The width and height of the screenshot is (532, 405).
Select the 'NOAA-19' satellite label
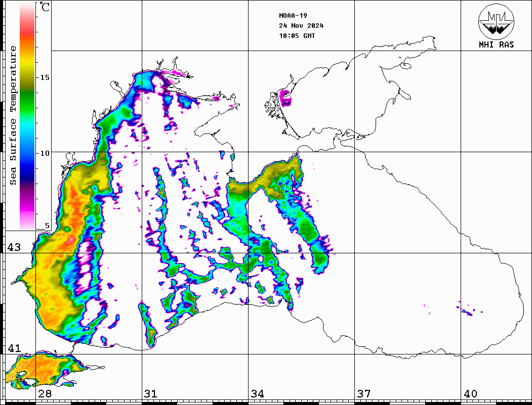293,15
